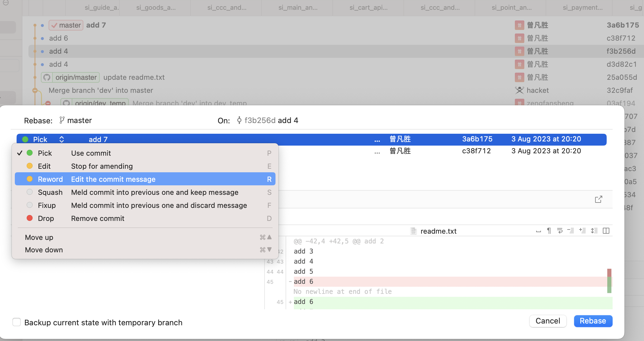Open the si_cart_api tab in background
The image size is (644, 341).
click(368, 8)
